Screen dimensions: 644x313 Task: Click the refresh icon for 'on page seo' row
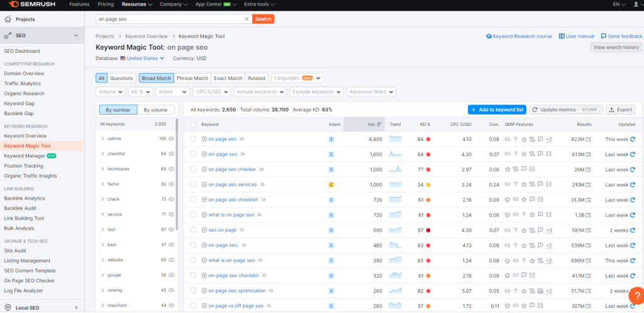click(x=633, y=139)
